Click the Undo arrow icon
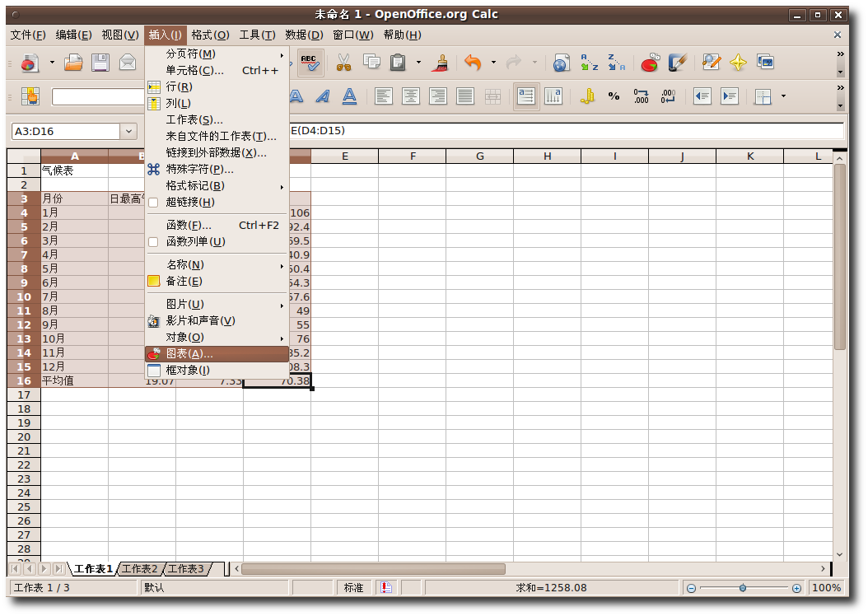The image size is (868, 616). coord(474,63)
